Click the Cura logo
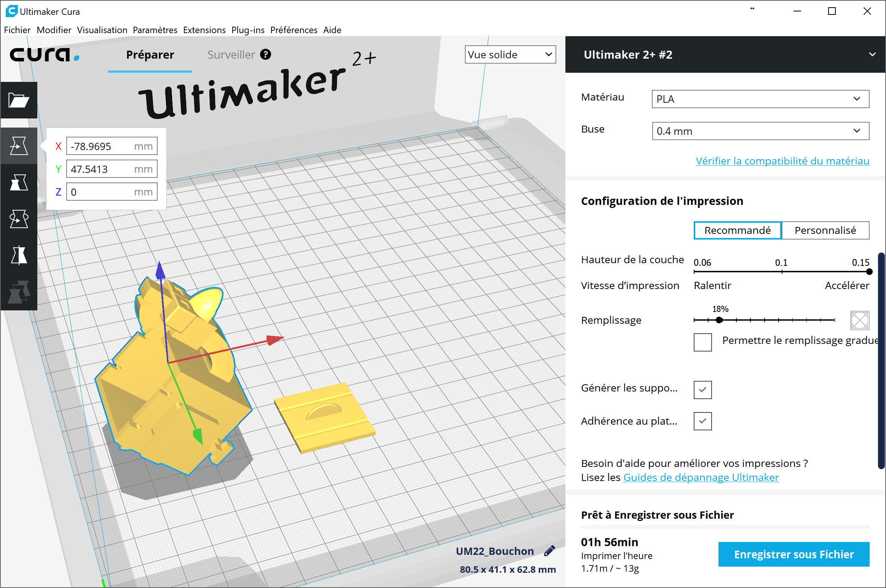886x588 pixels. [44, 54]
